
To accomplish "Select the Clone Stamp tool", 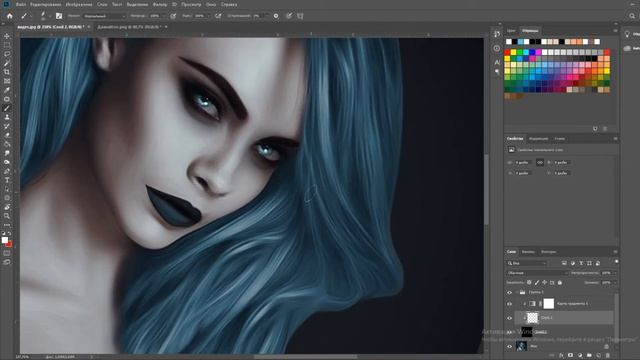I will pos(7,117).
